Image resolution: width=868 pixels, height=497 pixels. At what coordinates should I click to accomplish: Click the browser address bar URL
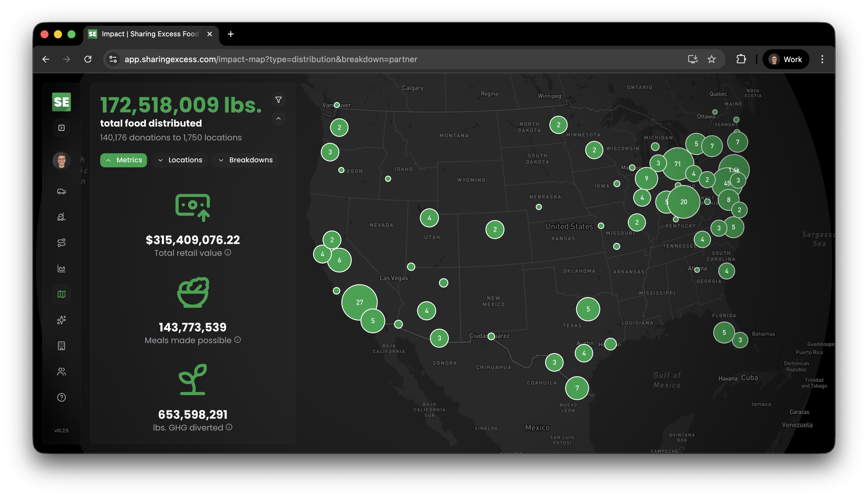(271, 59)
